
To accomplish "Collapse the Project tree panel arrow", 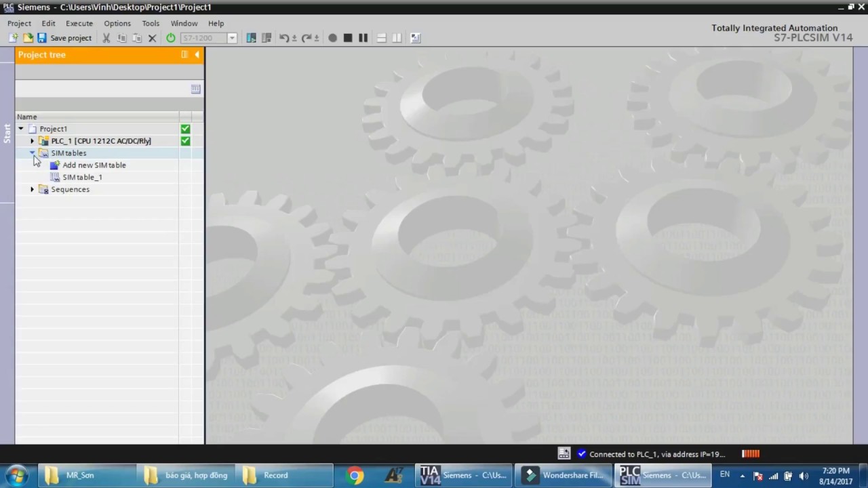I will [x=197, y=55].
